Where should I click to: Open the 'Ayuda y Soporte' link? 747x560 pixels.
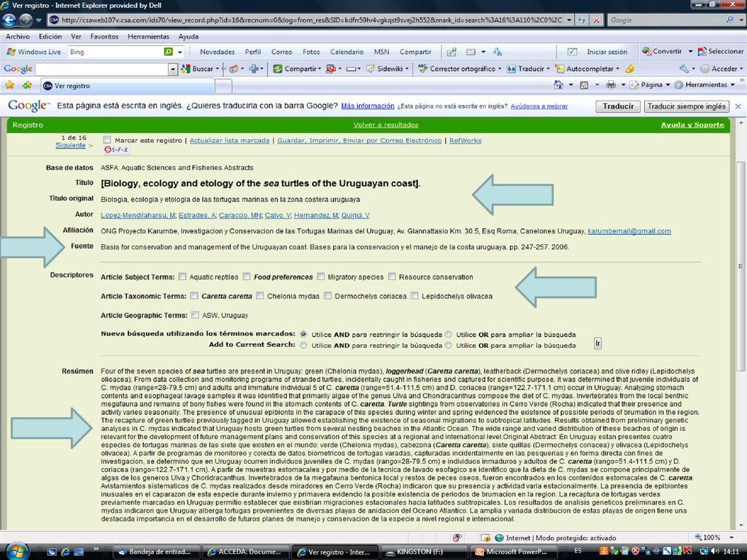693,125
